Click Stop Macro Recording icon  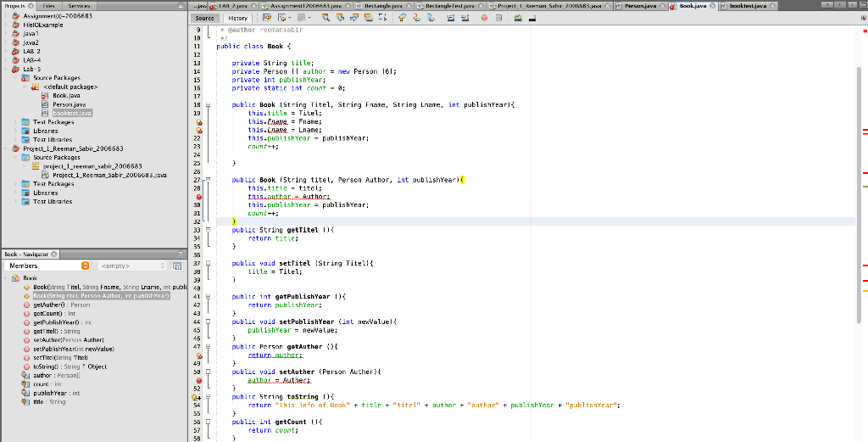(498, 18)
